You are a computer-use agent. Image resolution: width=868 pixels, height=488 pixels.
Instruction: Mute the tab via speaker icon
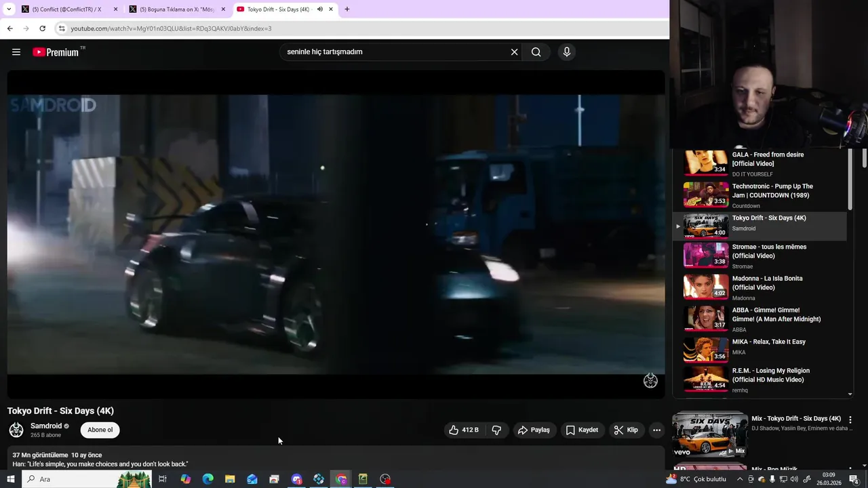[320, 9]
